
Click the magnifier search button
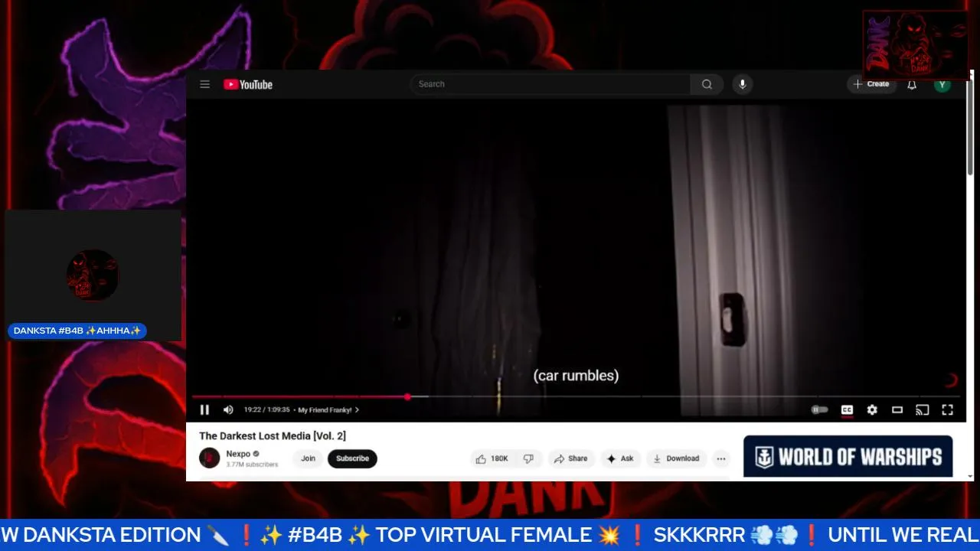click(707, 84)
